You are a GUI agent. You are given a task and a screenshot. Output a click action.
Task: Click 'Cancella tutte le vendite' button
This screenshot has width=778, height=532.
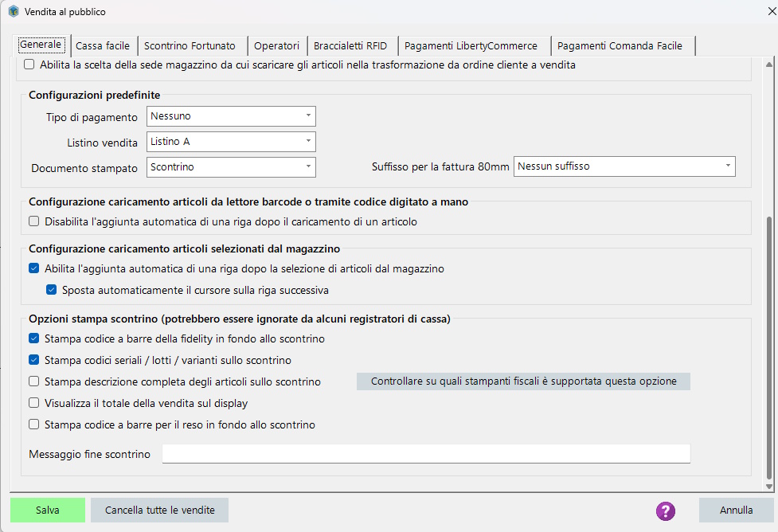160,510
